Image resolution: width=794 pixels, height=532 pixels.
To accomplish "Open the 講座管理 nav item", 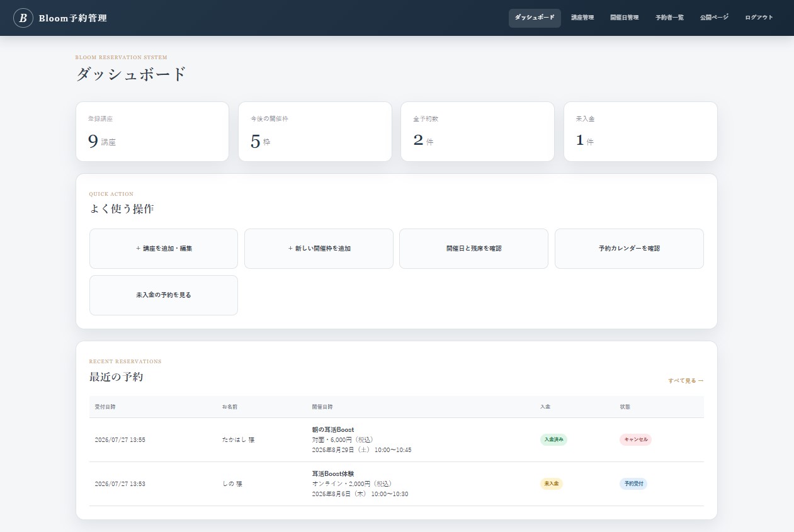I will 582,18.
